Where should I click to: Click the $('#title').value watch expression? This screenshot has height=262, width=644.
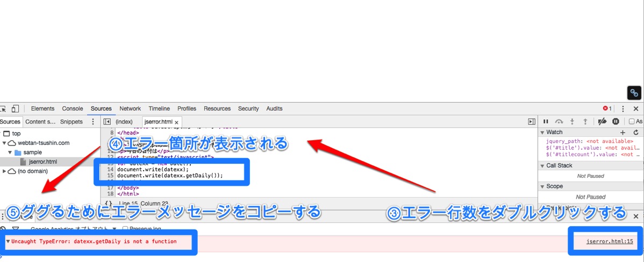point(592,148)
